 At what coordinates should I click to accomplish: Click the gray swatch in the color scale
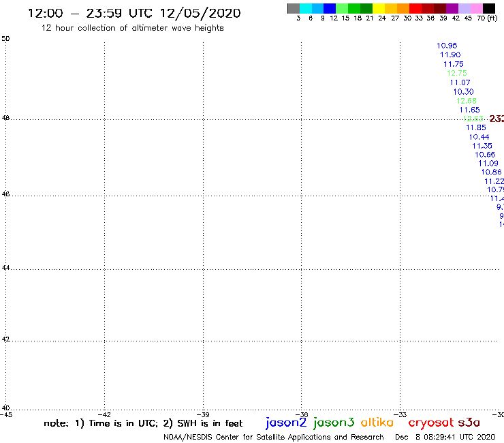[x=294, y=8]
